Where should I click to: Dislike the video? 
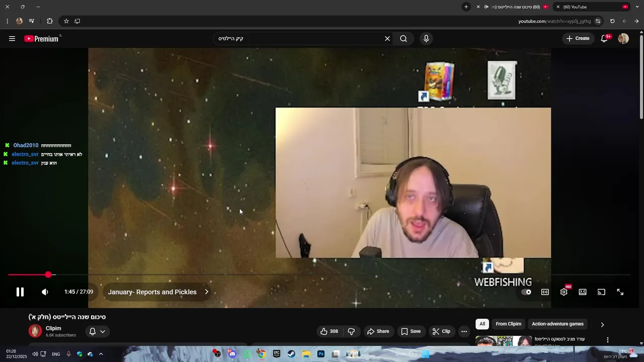coord(351,331)
